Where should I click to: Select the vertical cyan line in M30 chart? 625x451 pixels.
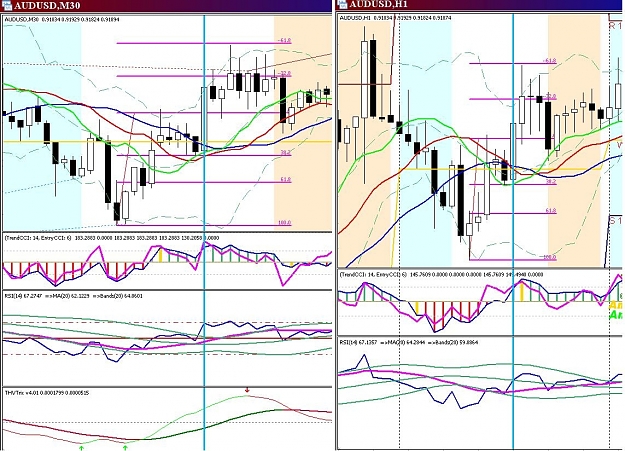pos(204,232)
